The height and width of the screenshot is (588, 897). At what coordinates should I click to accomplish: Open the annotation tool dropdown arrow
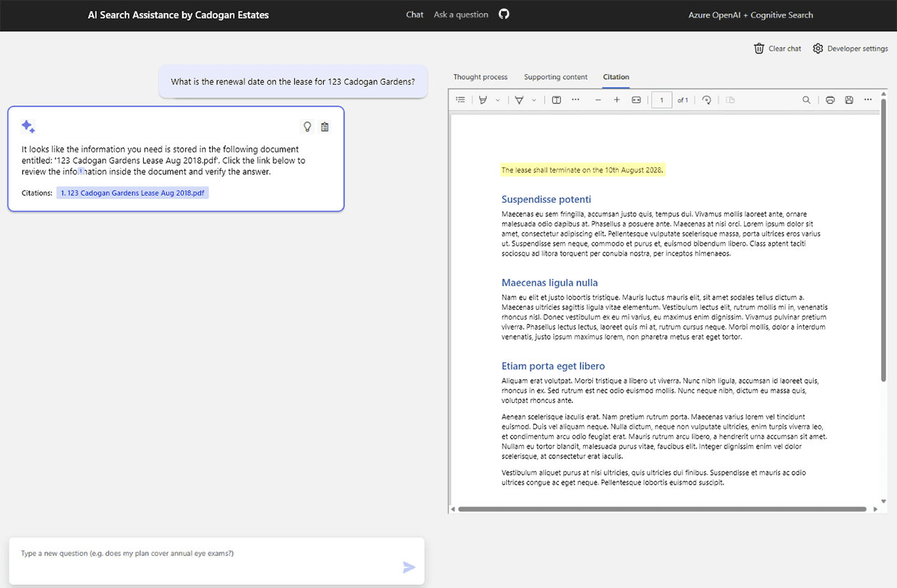[x=533, y=100]
